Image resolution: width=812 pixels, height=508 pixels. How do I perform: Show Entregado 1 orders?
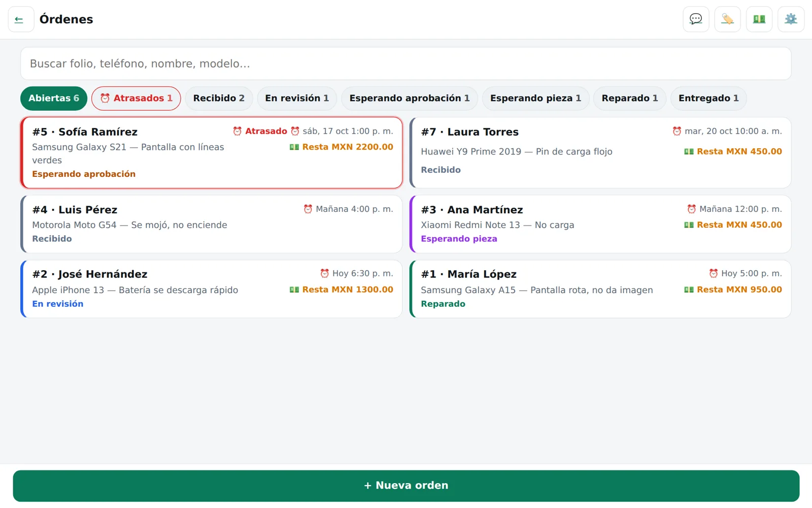pos(708,99)
